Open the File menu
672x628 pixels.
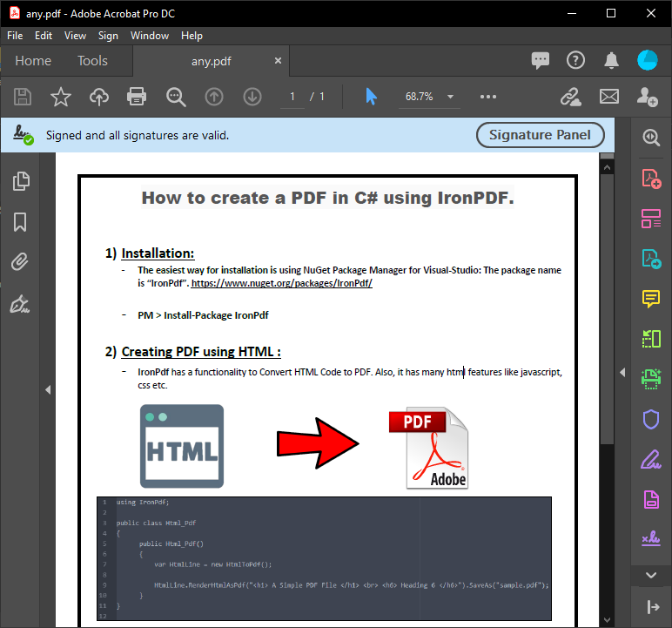(x=15, y=36)
